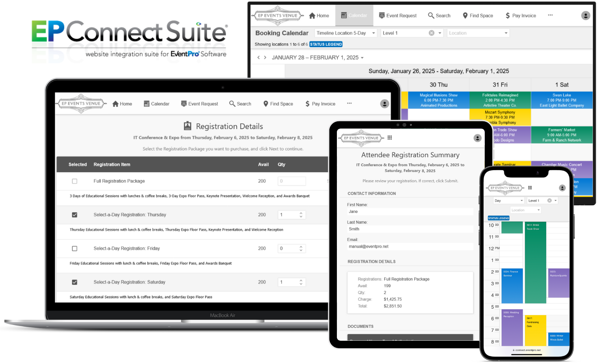Image resolution: width=598 pixels, height=364 pixels.
Task: Click the Friday registration quantity stepper arrows
Action: pos(301,249)
